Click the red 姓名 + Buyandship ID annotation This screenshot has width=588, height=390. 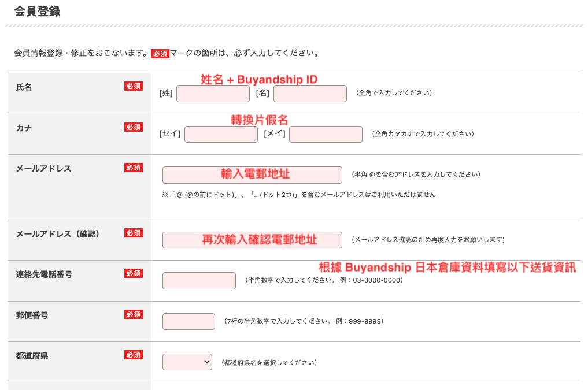tap(259, 80)
